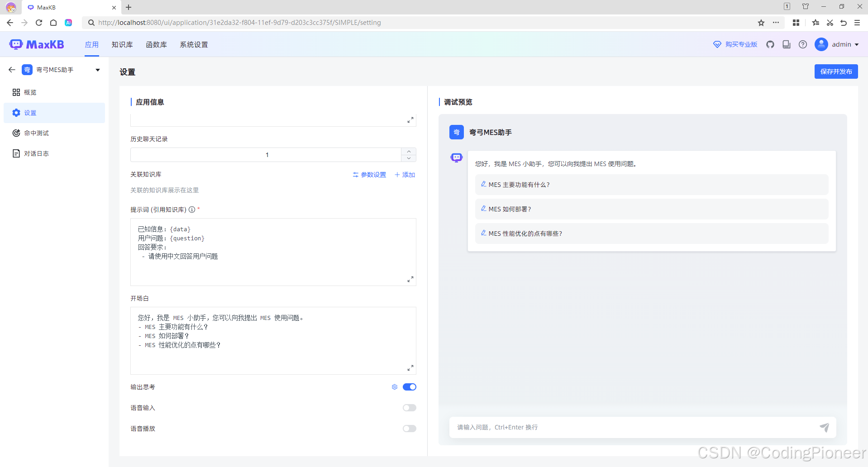868x467 pixels.
Task: Open 对话日志 in the sidebar
Action: click(x=54, y=153)
